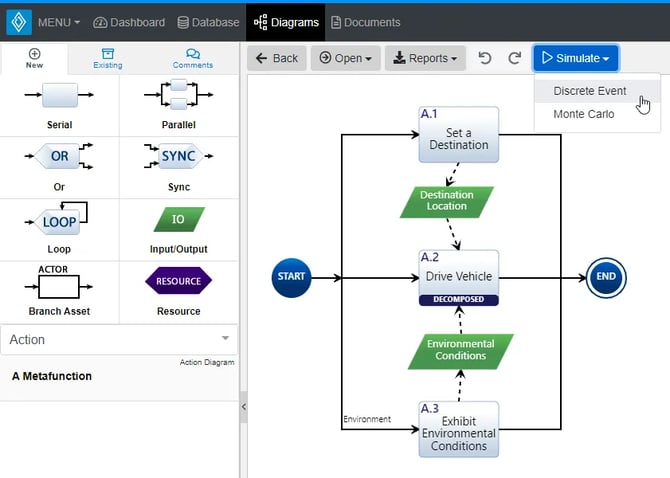Select the SYNC construct icon
The width and height of the screenshot is (670, 478).
click(179, 156)
